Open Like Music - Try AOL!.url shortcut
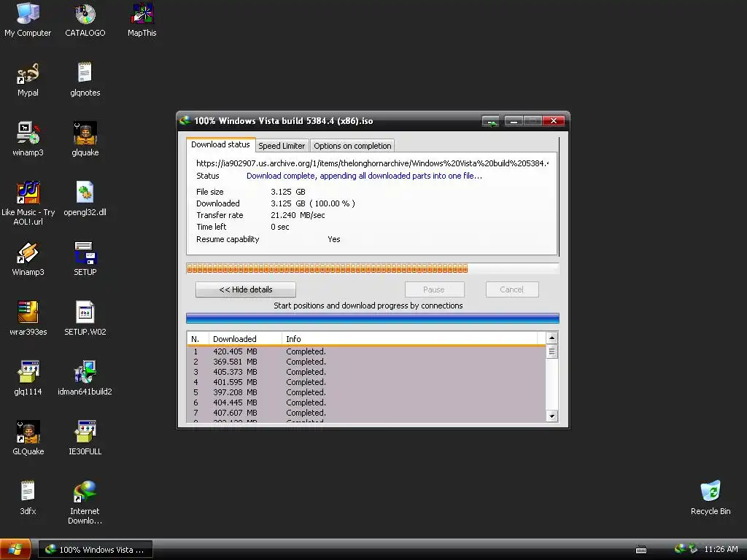 [x=28, y=203]
